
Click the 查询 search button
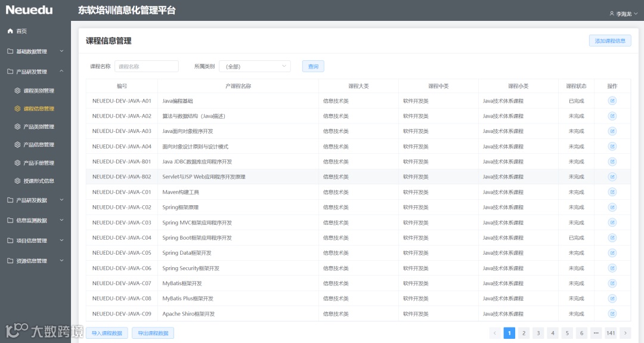[x=313, y=66]
